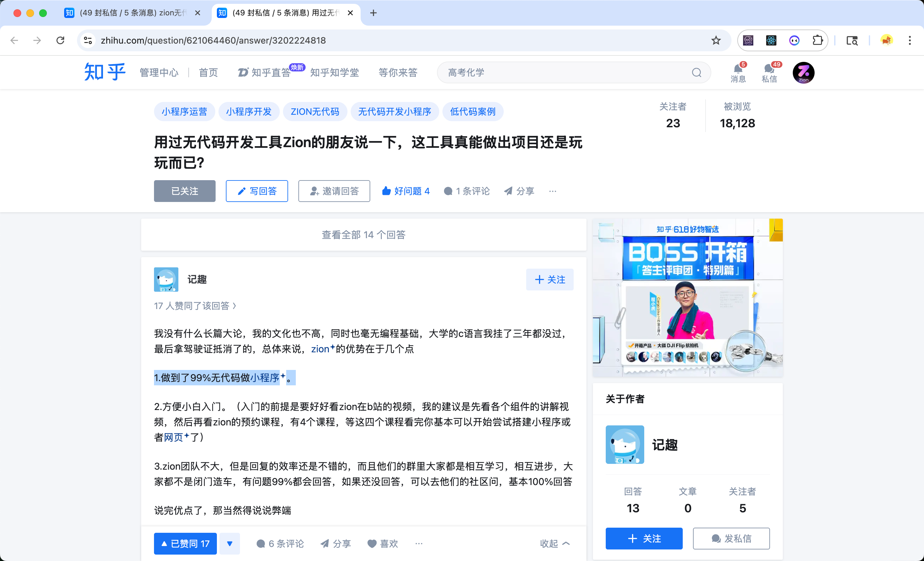Screen dimensions: 924x561
Task: Collapse the answer with 收起
Action: tap(555, 543)
